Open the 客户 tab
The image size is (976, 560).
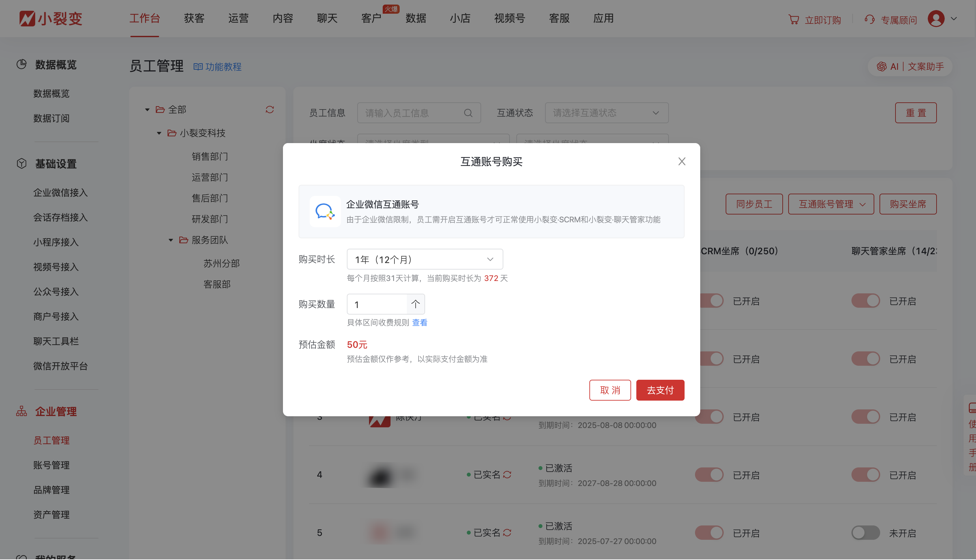[x=372, y=19]
